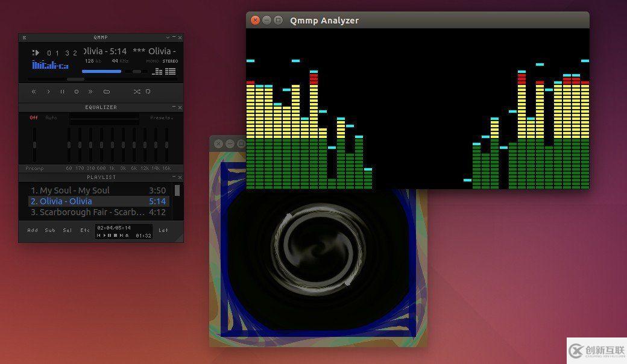Viewport: 627px width, 364px height.
Task: Stop playback with the stop button
Action: click(77, 92)
